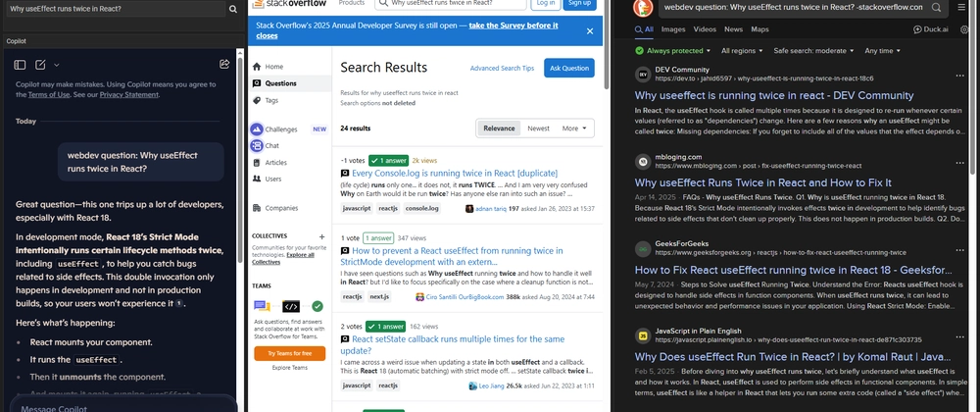The height and width of the screenshot is (412, 980).
Task: Select the Relevance sort tab
Action: [x=499, y=129]
